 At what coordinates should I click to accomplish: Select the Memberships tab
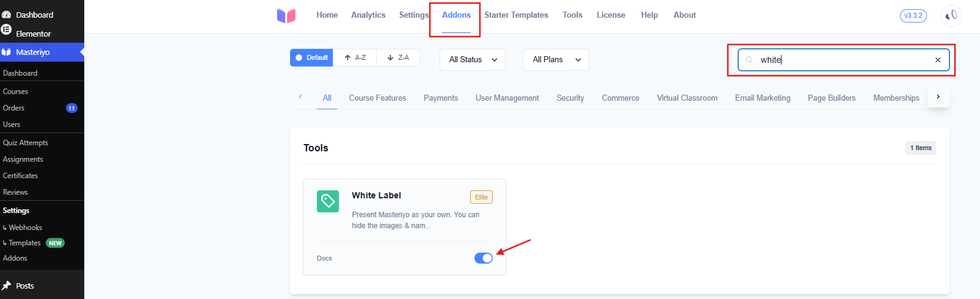click(x=896, y=98)
